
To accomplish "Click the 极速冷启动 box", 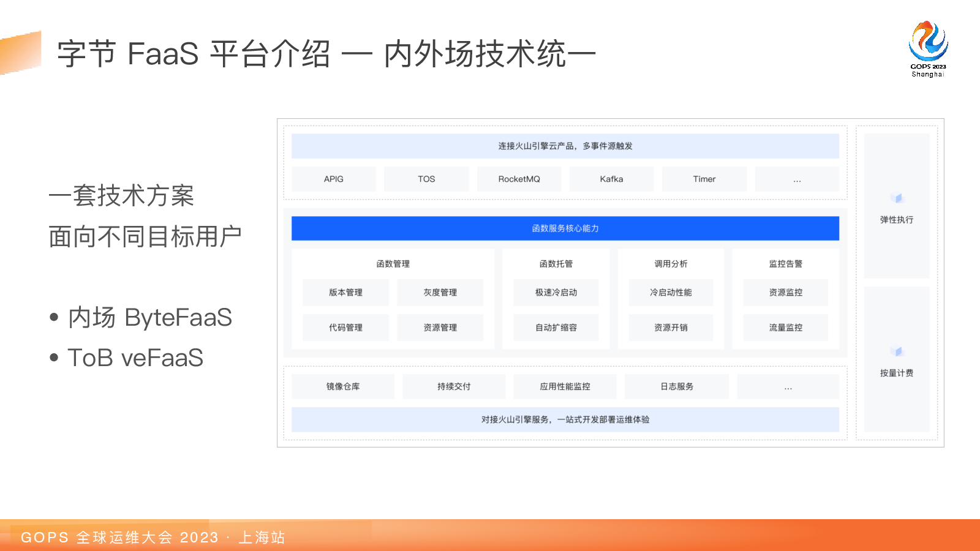I will pyautogui.click(x=556, y=293).
